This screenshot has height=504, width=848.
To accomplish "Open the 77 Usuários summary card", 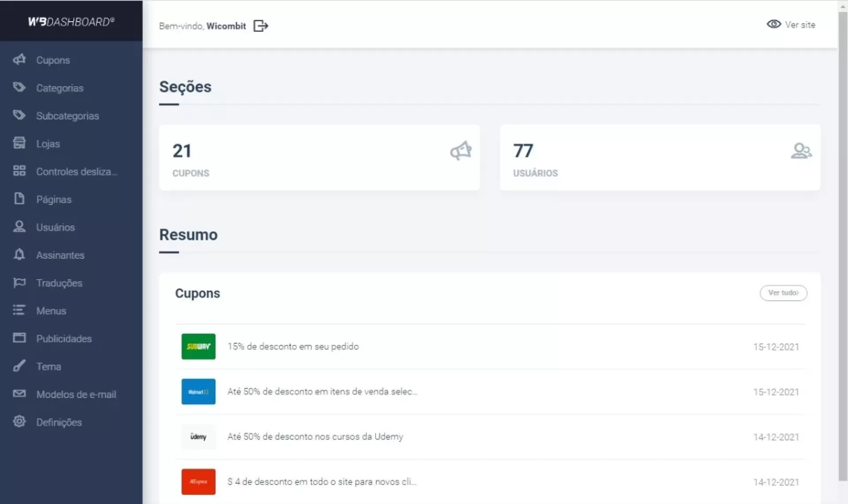I will [x=660, y=157].
